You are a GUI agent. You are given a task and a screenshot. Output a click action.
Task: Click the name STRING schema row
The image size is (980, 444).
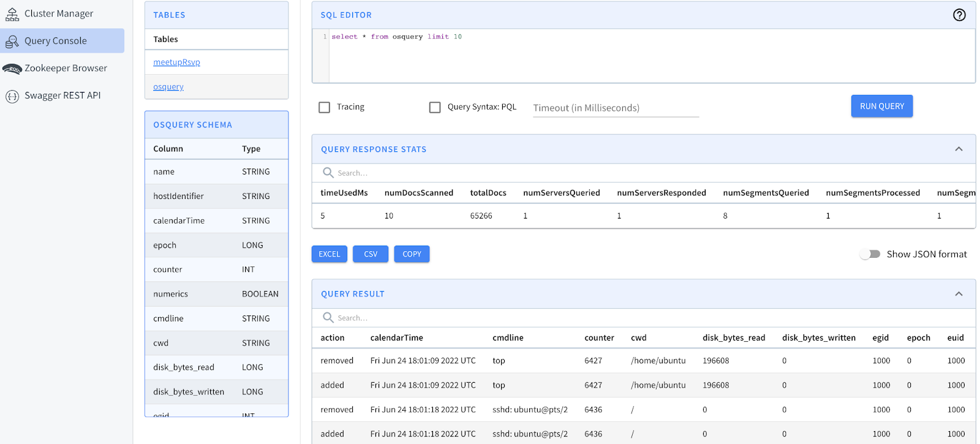[x=216, y=172]
